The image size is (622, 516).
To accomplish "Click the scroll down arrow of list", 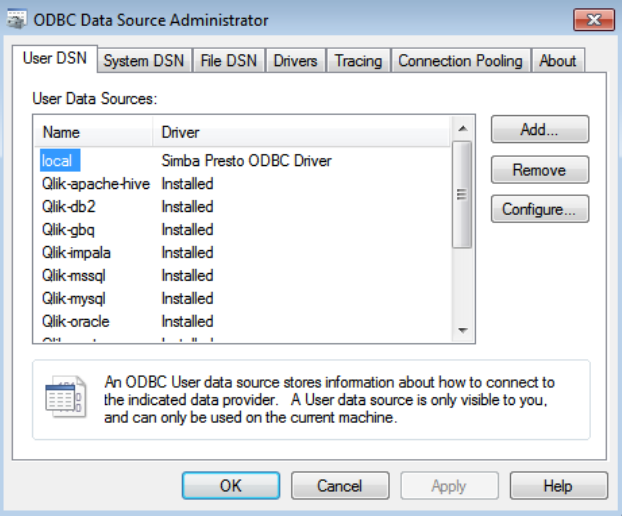I will point(463,330).
